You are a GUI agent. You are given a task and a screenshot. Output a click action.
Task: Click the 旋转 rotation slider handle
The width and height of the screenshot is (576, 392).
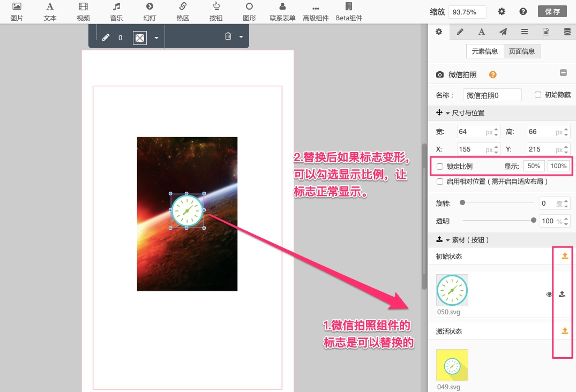462,203
